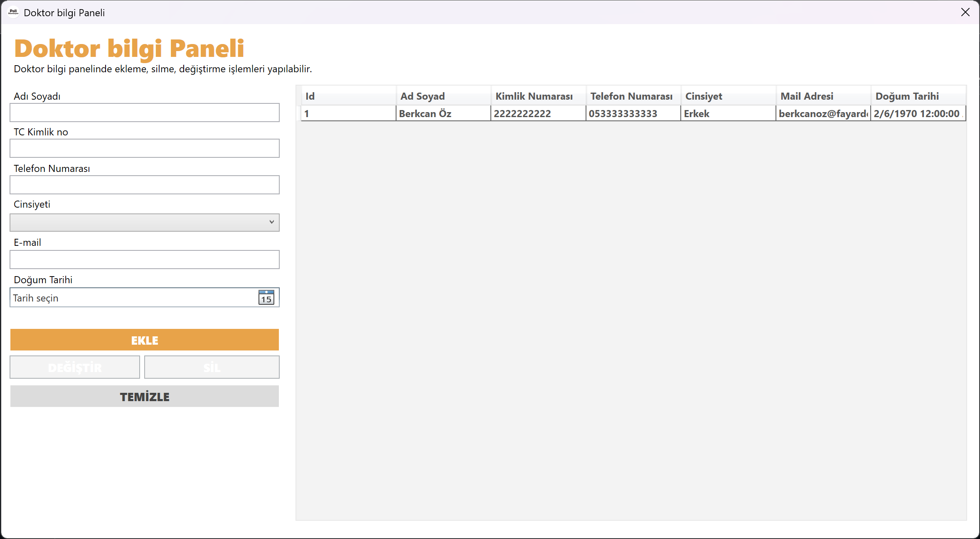
Task: Click the EKLE button
Action: coord(145,340)
